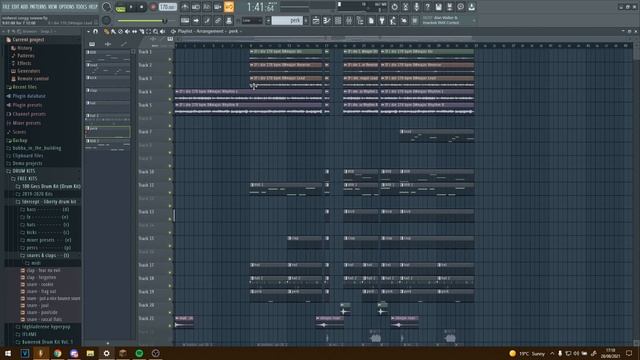Click the 170 tempo display
Viewport: 640px width, 360px height.
pos(167,7)
